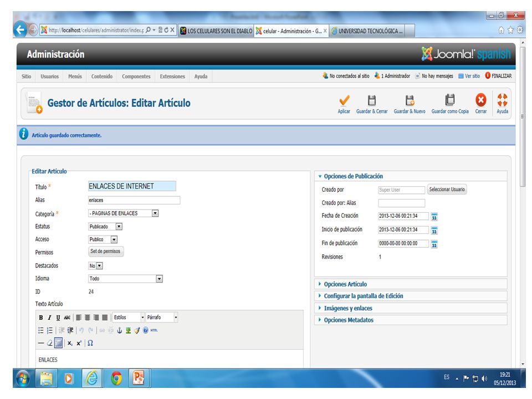Image resolution: width=532 pixels, height=399 pixels.
Task: Open the Usuarios menu
Action: (49, 76)
